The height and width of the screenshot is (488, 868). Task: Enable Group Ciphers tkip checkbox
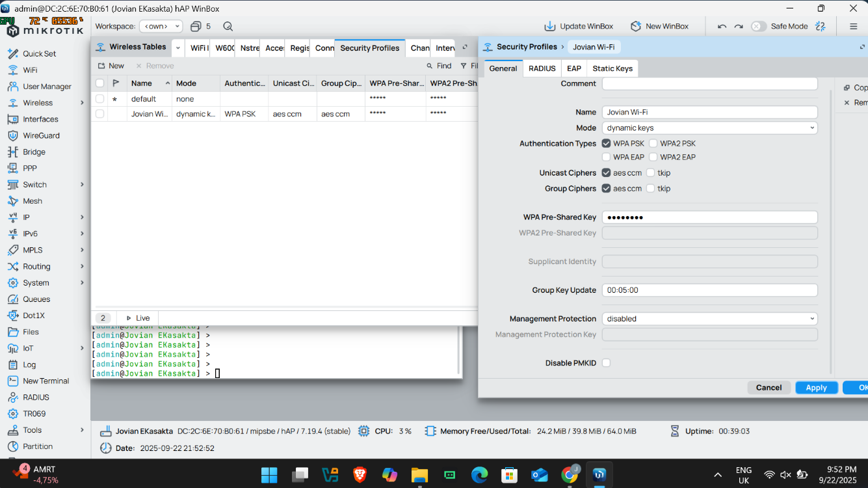(650, 188)
